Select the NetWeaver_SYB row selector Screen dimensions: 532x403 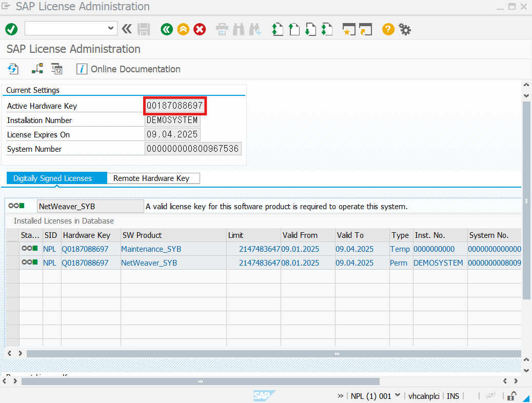coord(12,263)
